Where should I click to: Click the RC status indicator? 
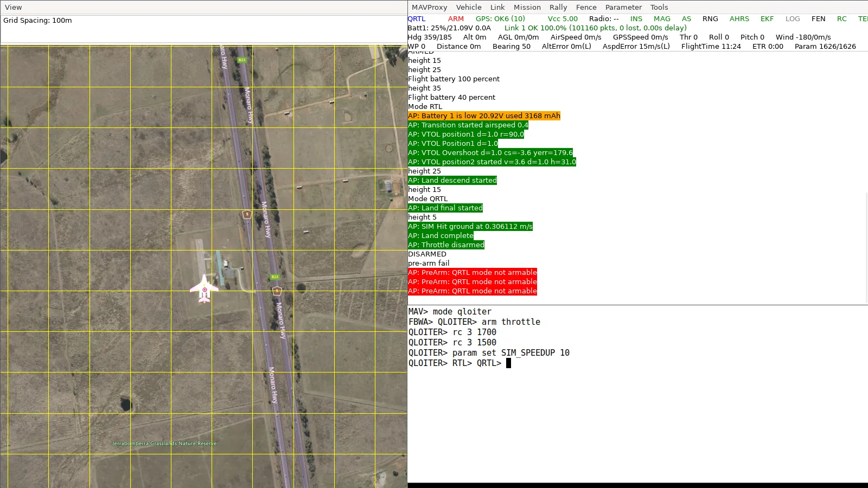(842, 18)
